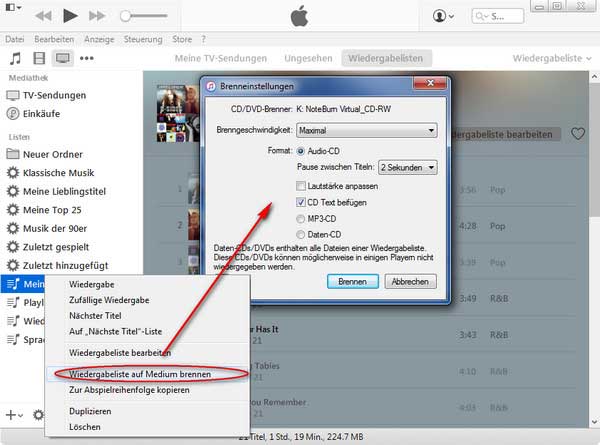The height and width of the screenshot is (445, 600).
Task: Open the Bearbeiten menu
Action: point(54,39)
